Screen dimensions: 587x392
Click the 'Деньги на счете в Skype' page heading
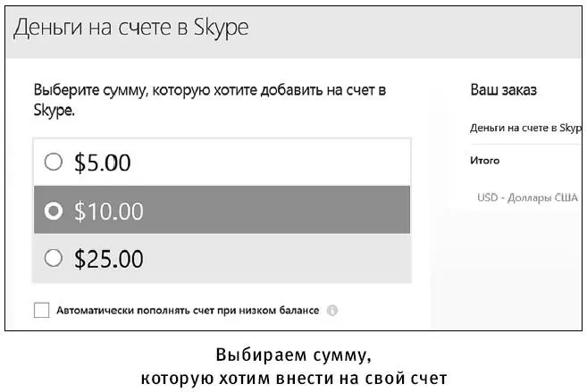(131, 28)
